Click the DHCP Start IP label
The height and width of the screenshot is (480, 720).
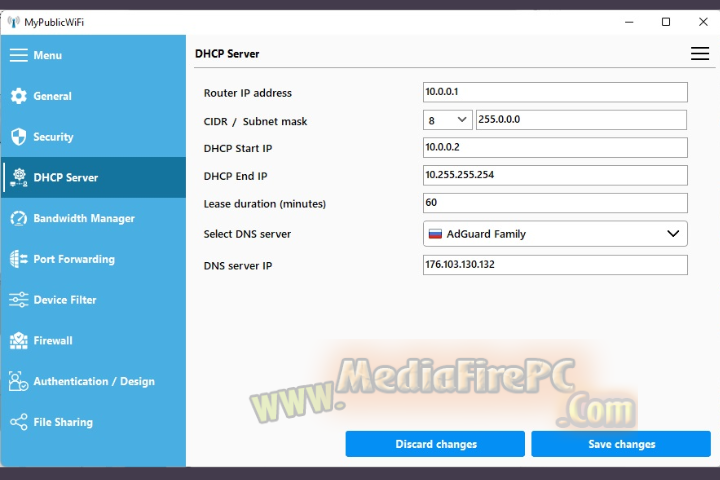[238, 148]
